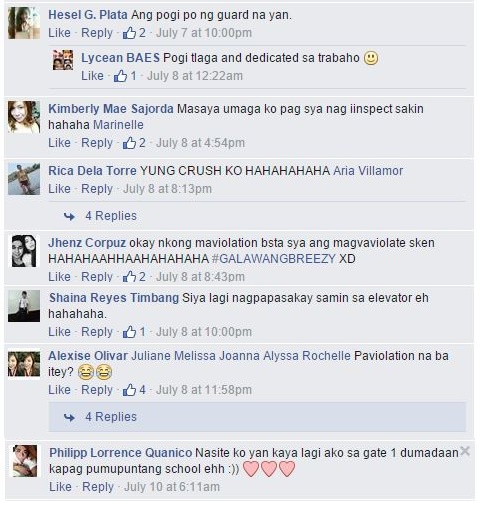Like Rica Dela Torre's comment
Screen dimensions: 477x505
pos(59,189)
